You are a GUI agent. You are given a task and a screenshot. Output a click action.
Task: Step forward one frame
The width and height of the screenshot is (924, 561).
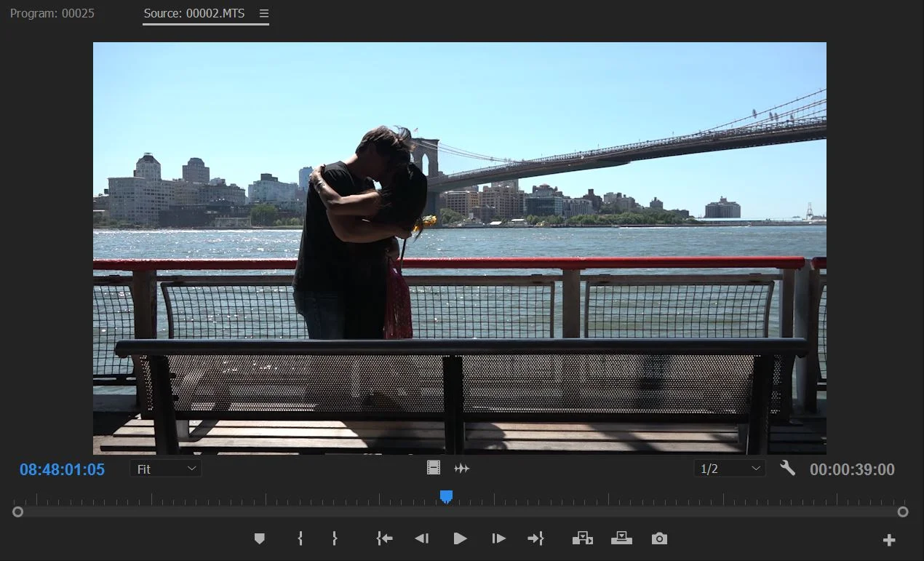[498, 538]
